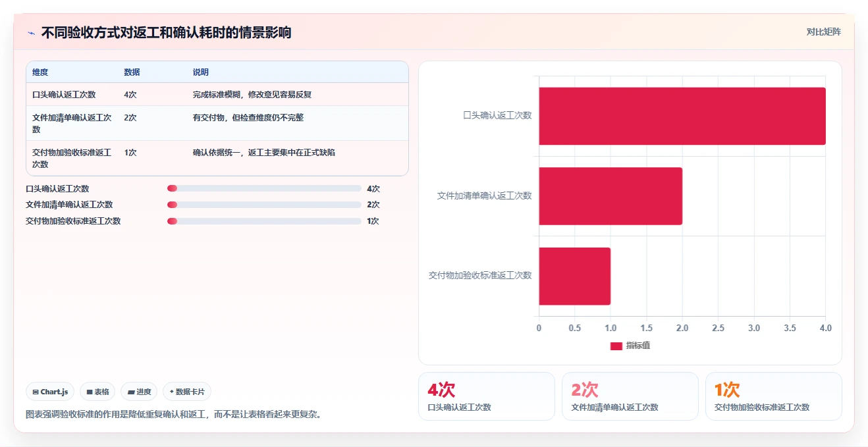This screenshot has width=868, height=447.
Task: Click the panel title 不同验收方式对返工和确认耗时的情景影响
Action: click(x=166, y=33)
